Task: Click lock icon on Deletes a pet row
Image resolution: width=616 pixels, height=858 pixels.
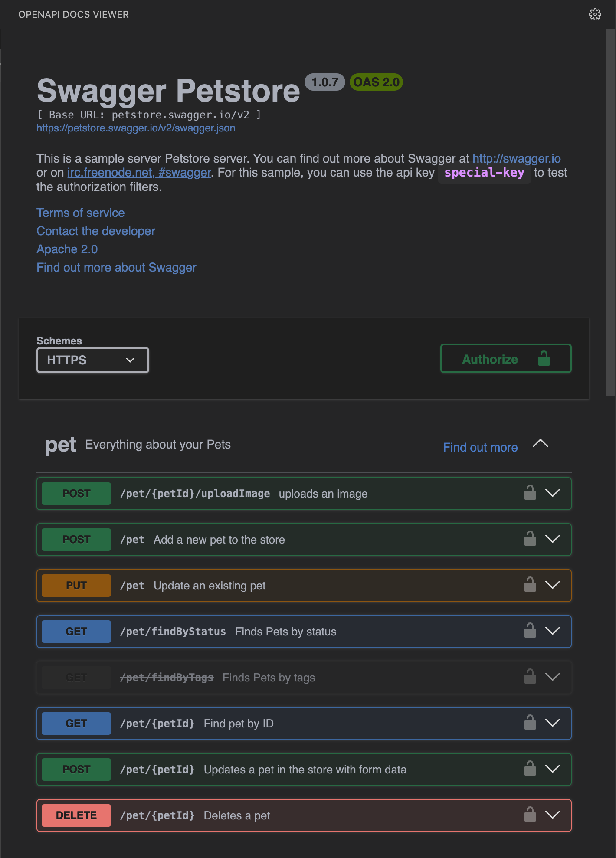Action: point(530,815)
